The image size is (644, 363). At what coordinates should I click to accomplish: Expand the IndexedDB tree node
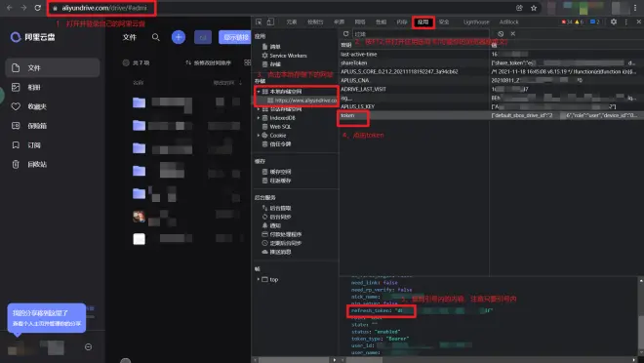click(x=259, y=118)
